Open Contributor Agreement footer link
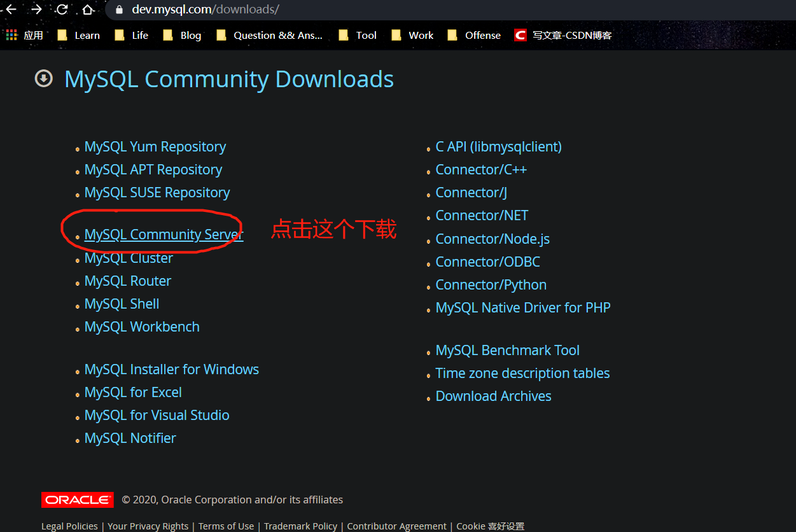The width and height of the screenshot is (796, 532). tap(397, 526)
